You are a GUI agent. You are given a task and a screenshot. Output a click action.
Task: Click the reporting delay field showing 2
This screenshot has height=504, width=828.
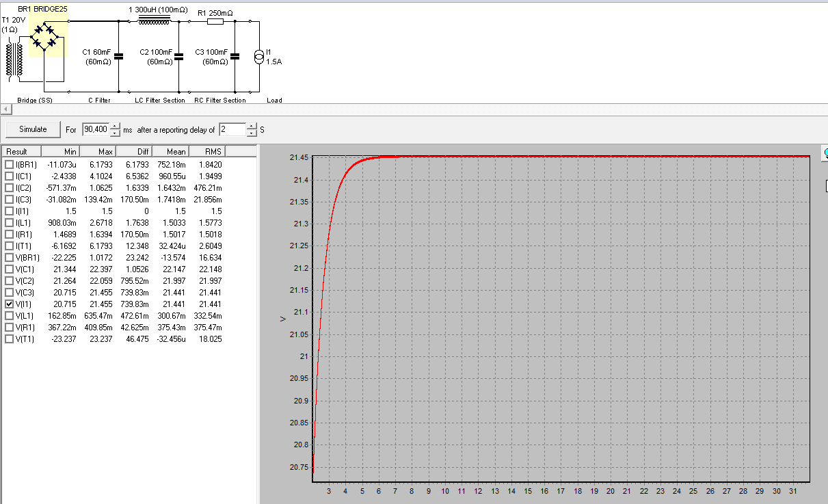pos(232,129)
